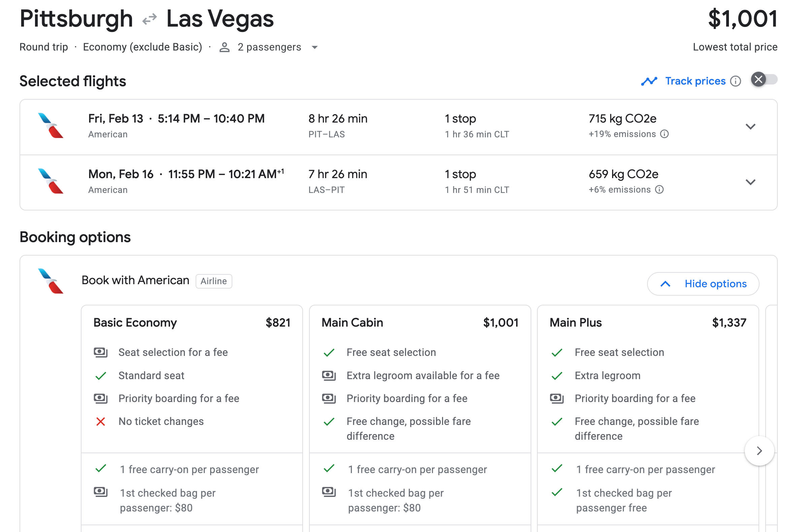Expand details of the Mon, Feb 16 return flight
Screen dimensions: 806x532
point(751,182)
